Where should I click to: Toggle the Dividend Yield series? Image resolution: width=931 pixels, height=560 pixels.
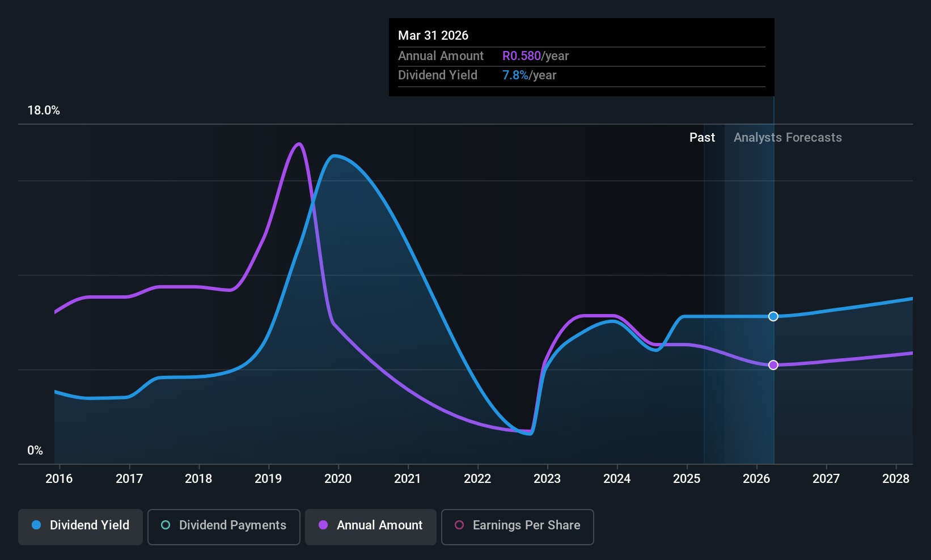(81, 527)
